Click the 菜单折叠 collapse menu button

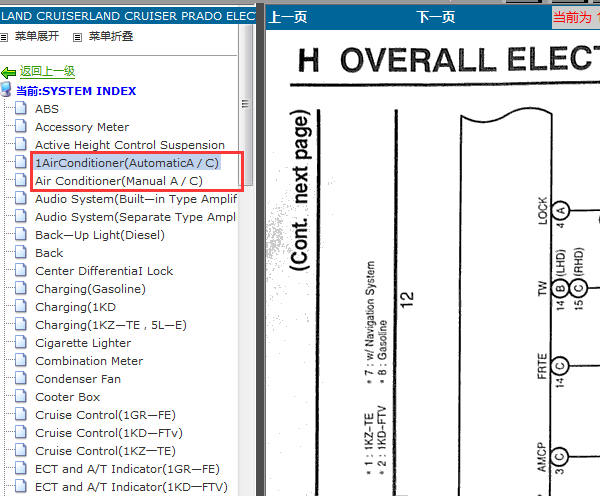click(x=111, y=36)
